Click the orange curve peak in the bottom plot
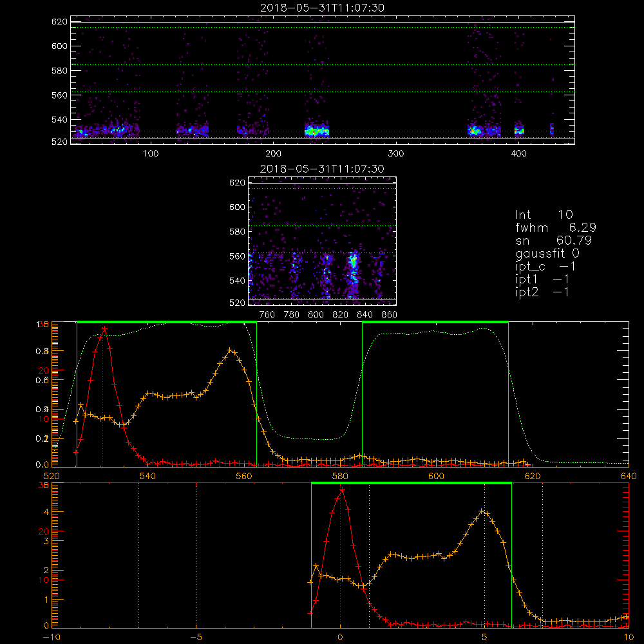This screenshot has width=644, height=644. pos(482,511)
